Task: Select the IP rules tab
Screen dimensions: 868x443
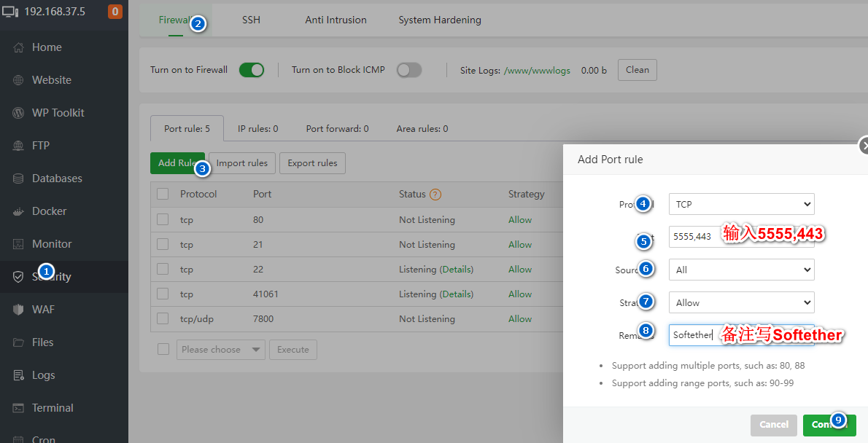Action: pyautogui.click(x=257, y=129)
